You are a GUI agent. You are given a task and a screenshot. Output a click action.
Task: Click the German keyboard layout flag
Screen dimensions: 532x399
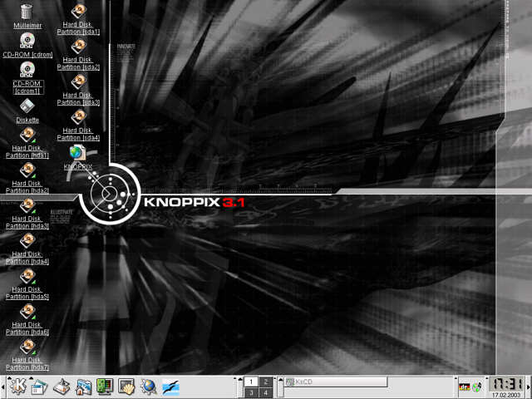(464, 387)
